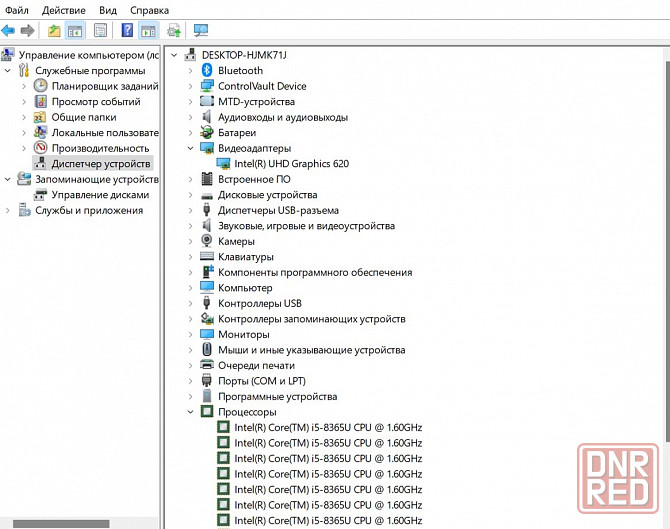
Task: Select the first i5-8365U CPU entry
Action: pos(328,427)
